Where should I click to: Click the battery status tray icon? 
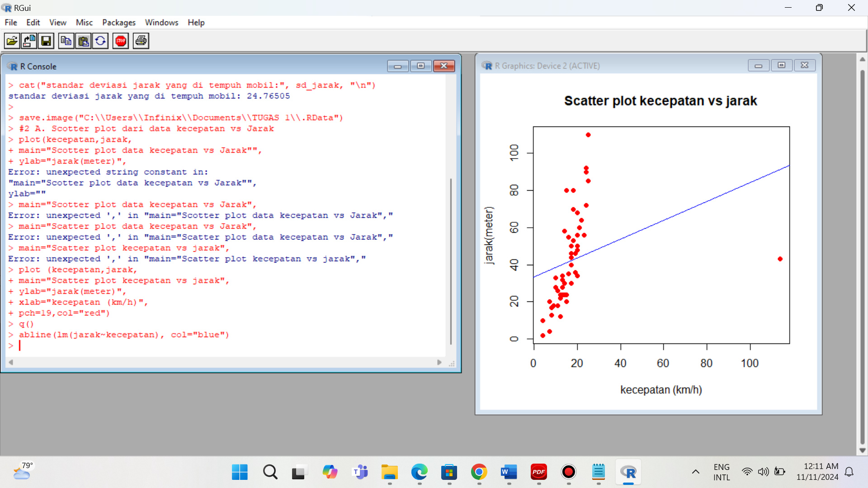(780, 472)
